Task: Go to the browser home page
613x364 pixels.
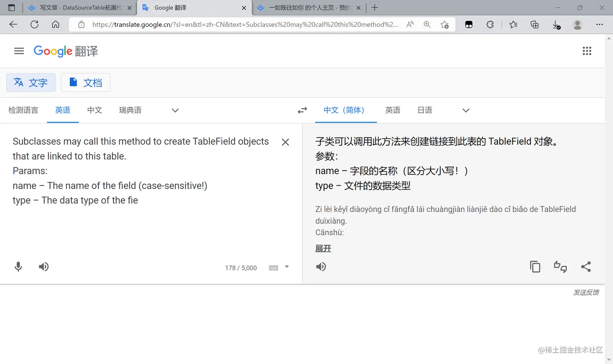Action: click(x=56, y=24)
